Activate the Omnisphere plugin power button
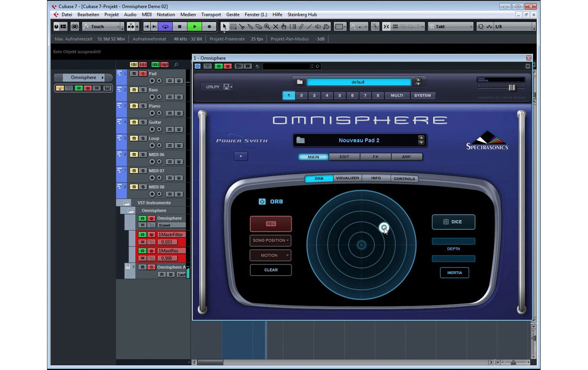The image size is (588, 370). pyautogui.click(x=198, y=66)
